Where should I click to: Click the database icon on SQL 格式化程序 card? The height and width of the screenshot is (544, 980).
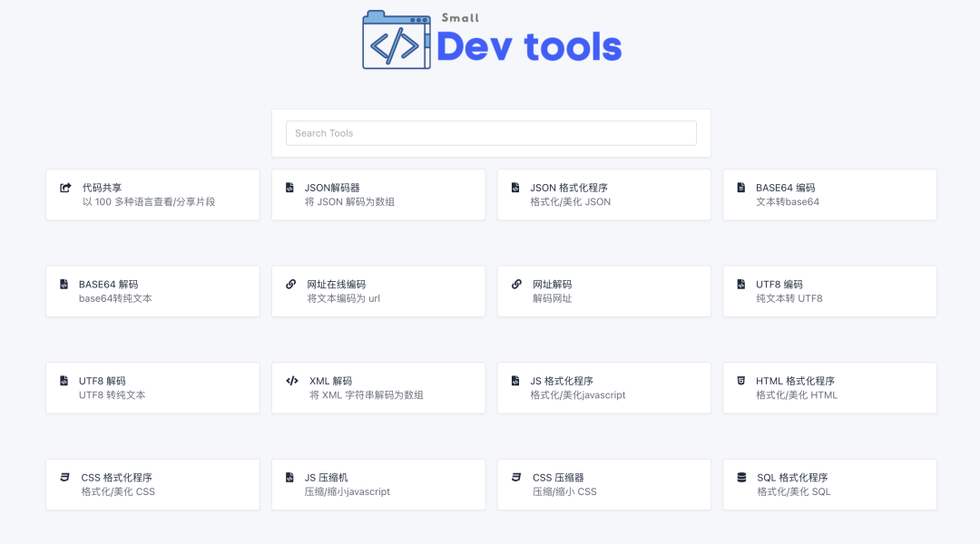point(742,478)
